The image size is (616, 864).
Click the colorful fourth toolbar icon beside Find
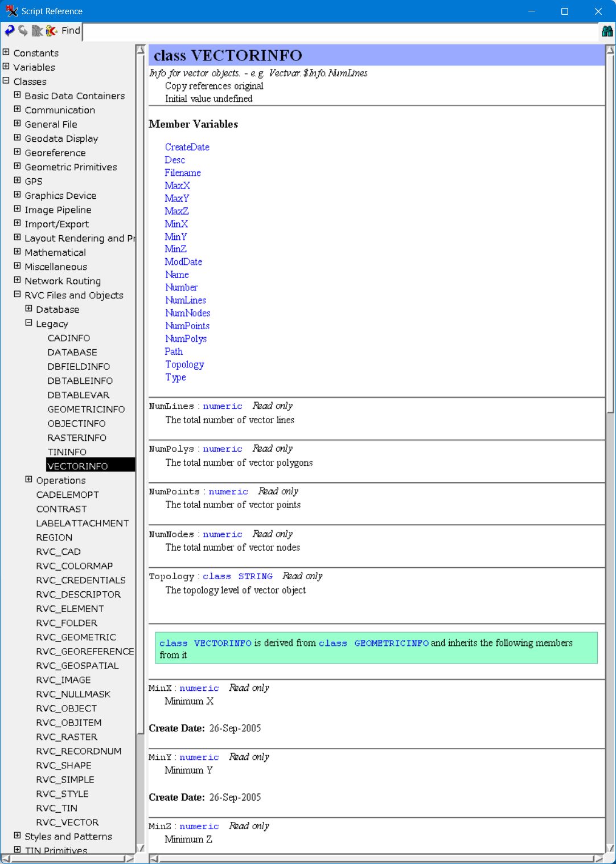click(51, 31)
